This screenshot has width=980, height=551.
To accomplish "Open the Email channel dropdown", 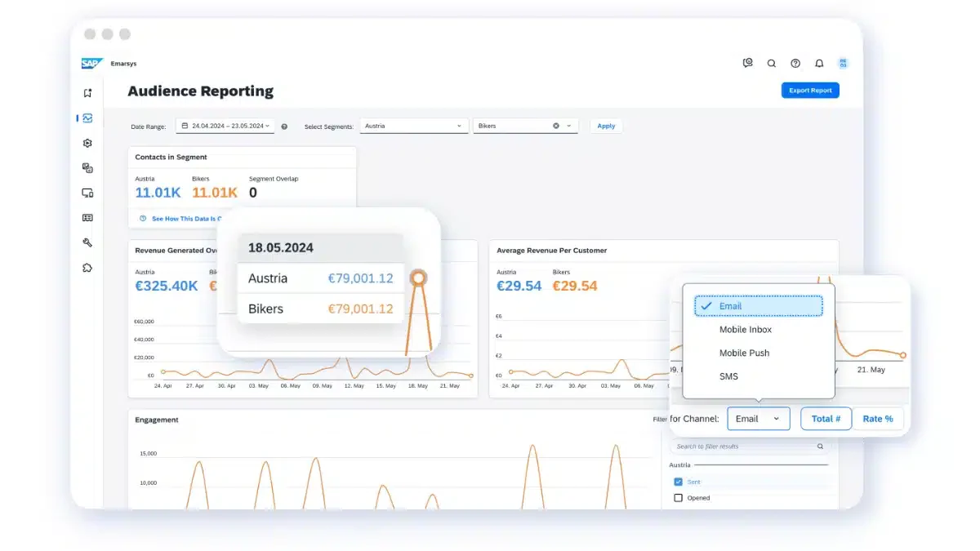I will [759, 419].
